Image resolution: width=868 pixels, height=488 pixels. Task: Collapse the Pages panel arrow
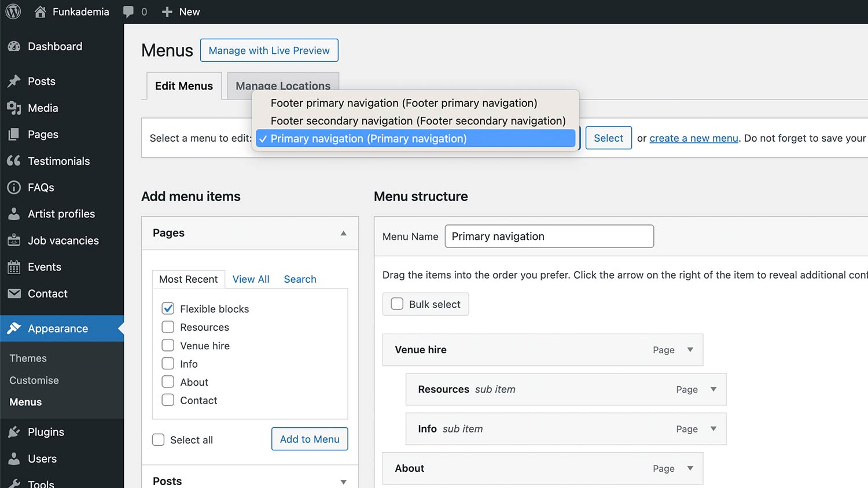(343, 233)
